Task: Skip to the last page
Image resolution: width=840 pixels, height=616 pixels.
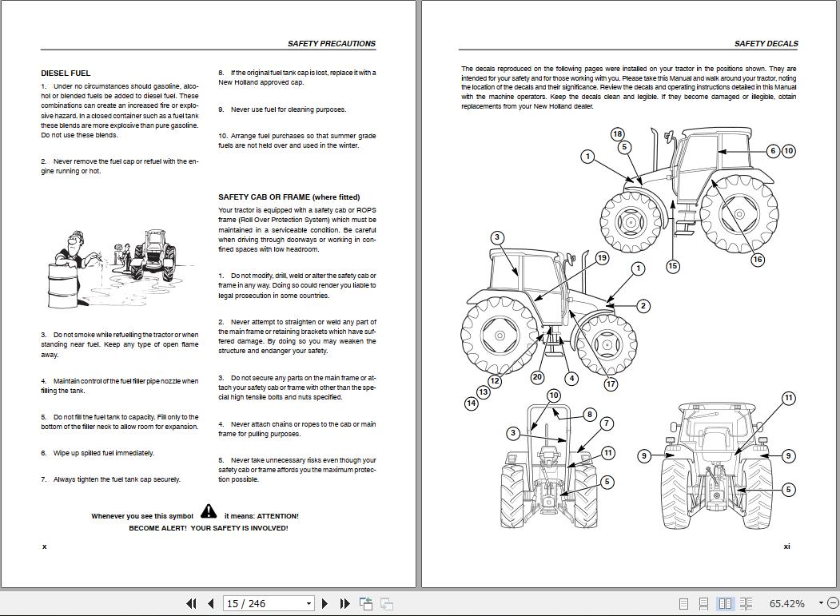Action: click(x=344, y=603)
